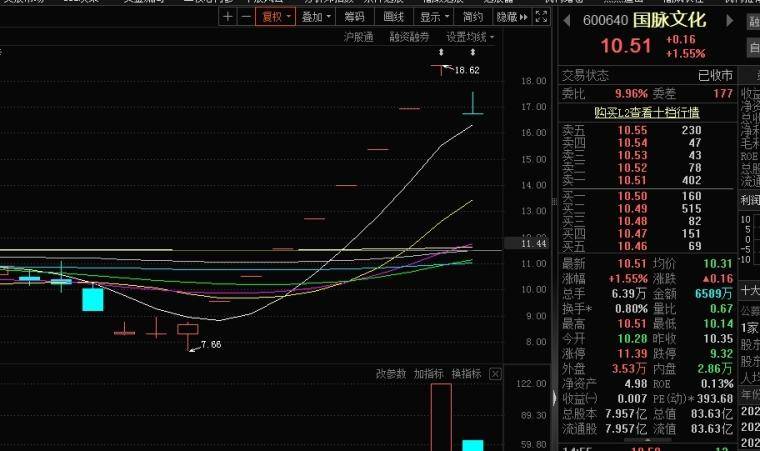Activate the 画线 drawing tool
The height and width of the screenshot is (451, 760).
click(394, 17)
